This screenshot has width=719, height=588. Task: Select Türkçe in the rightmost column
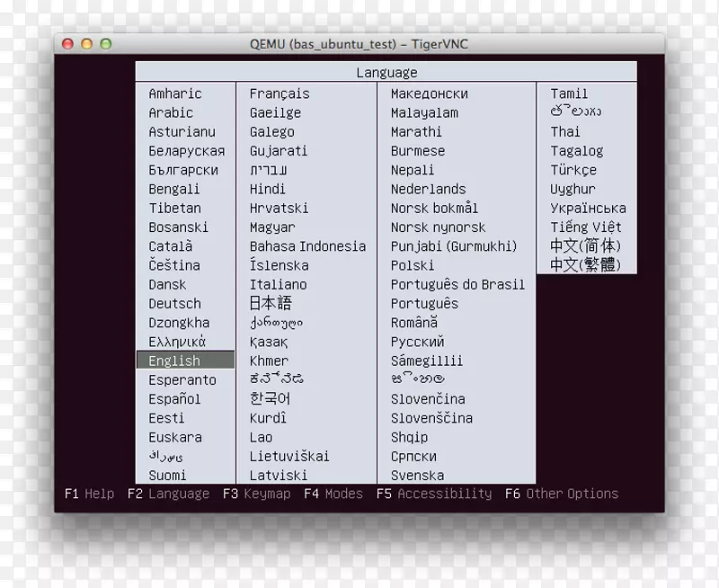[x=575, y=170]
